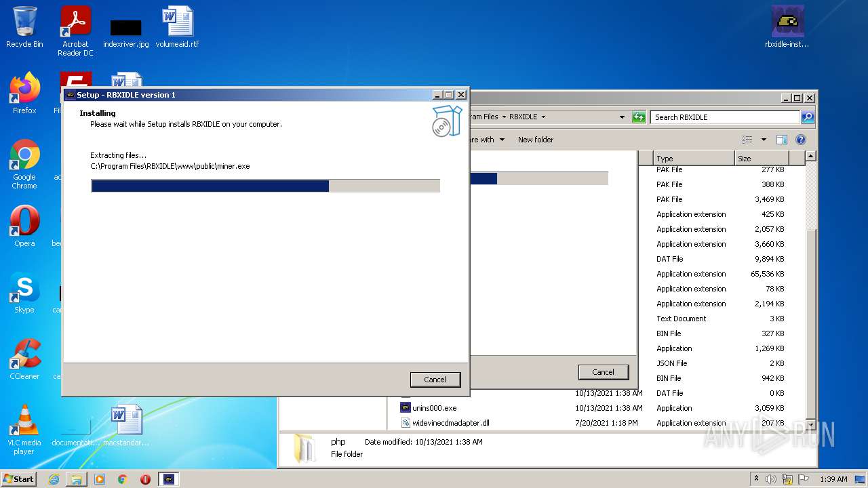
Task: Select macstandar... Word document on desktop
Action: [126, 426]
